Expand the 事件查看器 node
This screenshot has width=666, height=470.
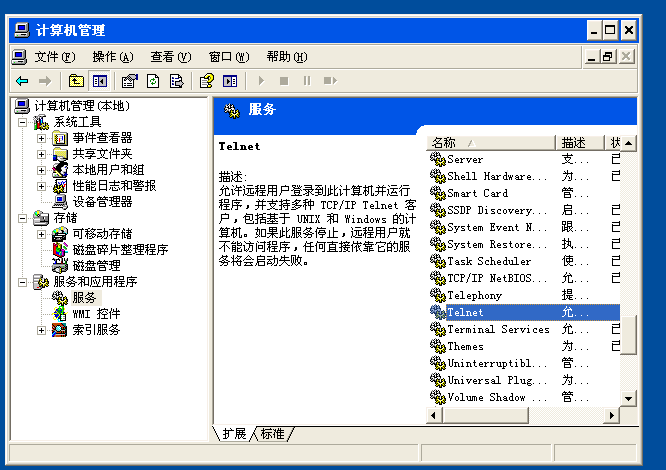tap(41, 138)
